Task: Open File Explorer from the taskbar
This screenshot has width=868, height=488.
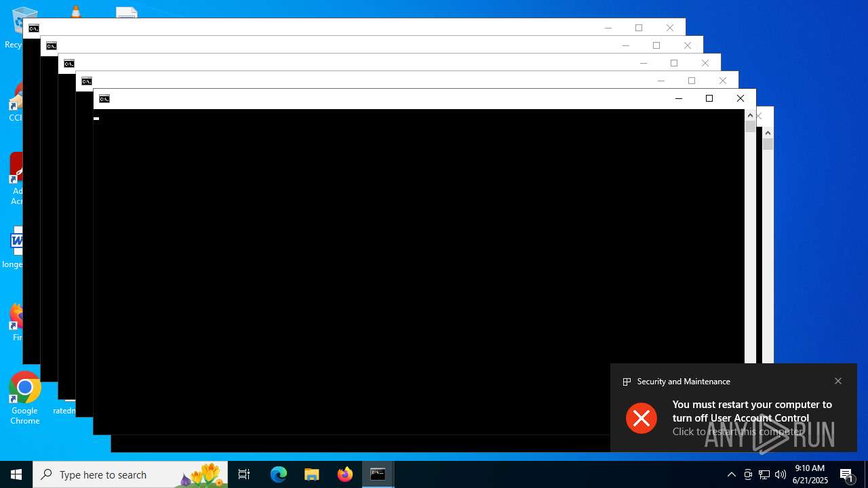Action: 312,474
